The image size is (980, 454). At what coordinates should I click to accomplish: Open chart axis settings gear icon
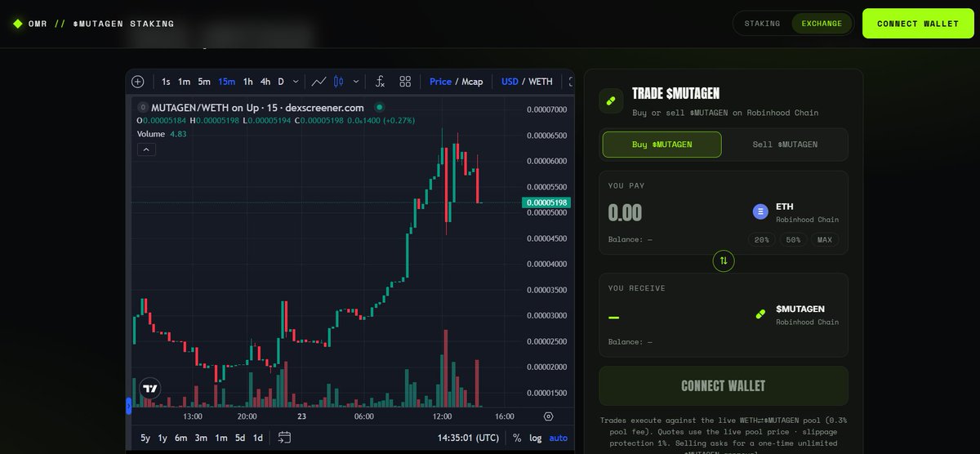[x=548, y=416]
